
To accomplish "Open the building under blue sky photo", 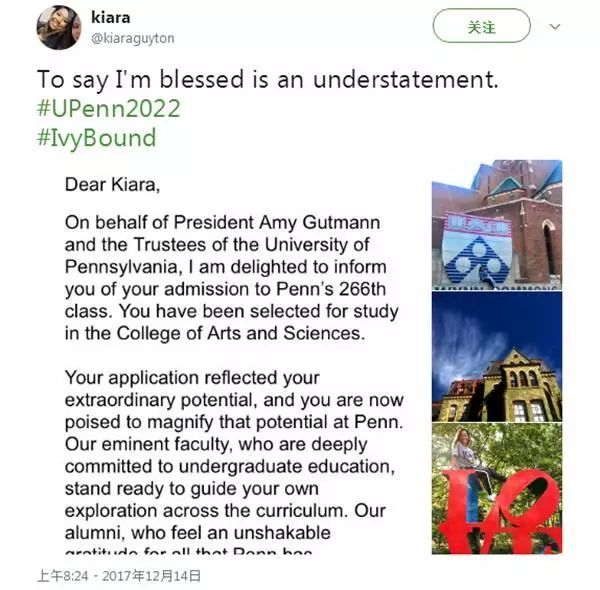I will pos(496,356).
